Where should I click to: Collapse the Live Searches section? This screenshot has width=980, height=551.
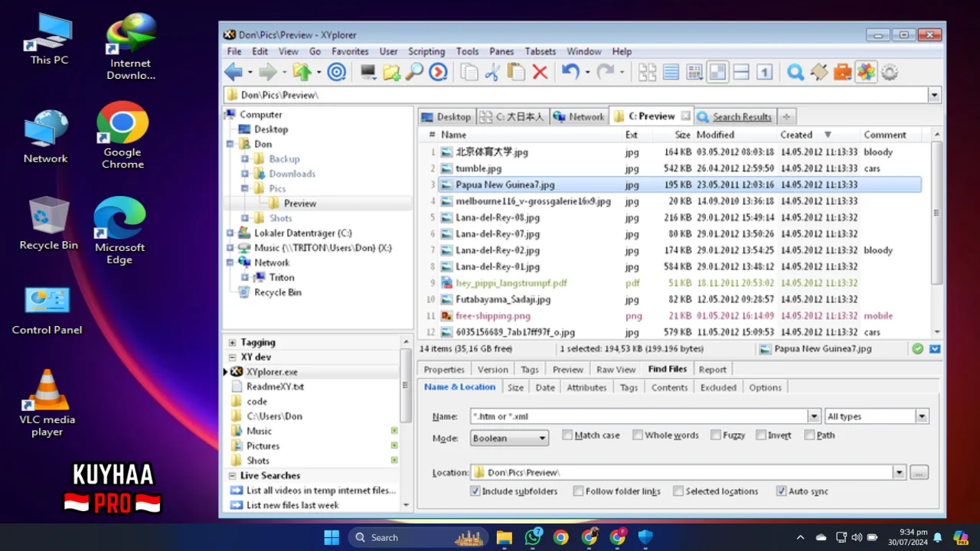232,475
